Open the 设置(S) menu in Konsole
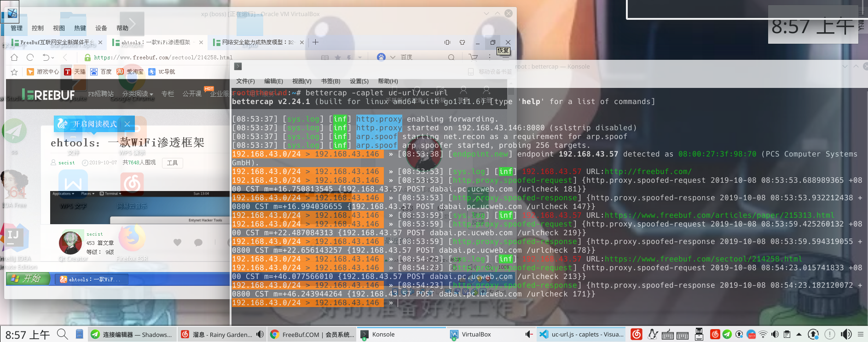 click(x=359, y=81)
